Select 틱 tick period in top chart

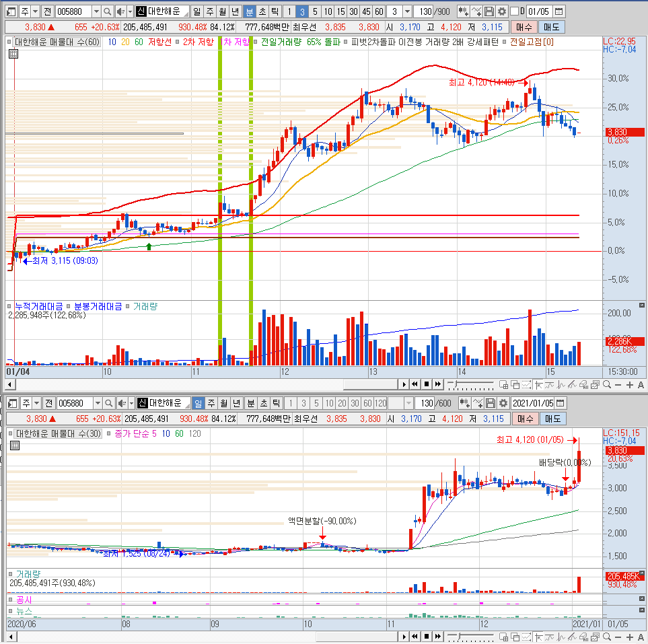pos(275,11)
